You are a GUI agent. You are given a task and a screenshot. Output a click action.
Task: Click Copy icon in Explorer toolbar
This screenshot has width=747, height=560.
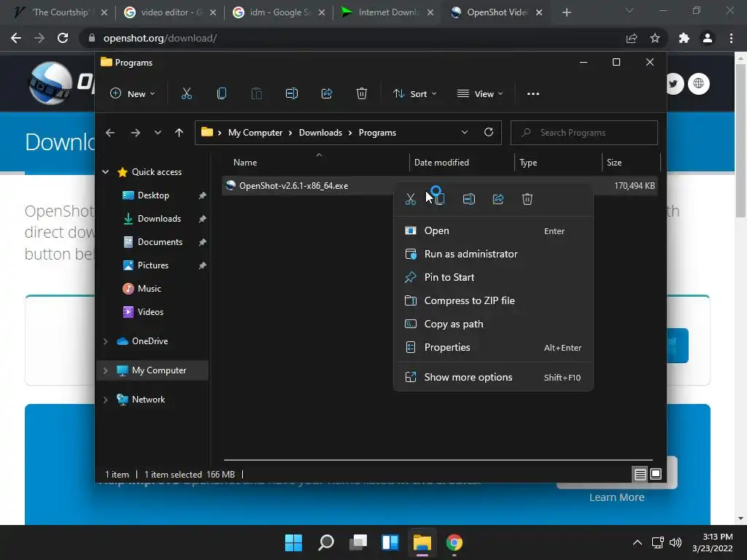pyautogui.click(x=222, y=94)
